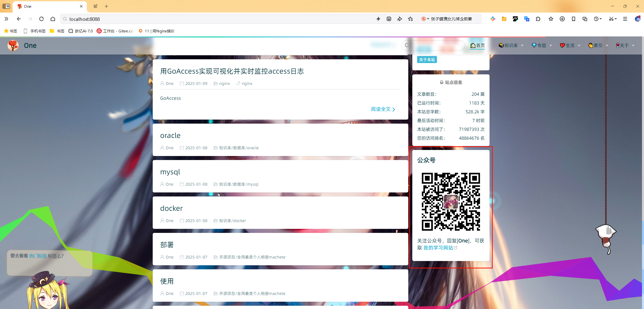This screenshot has height=309, width=644.
Task: Click the 关于本站 tag button
Action: [427, 60]
